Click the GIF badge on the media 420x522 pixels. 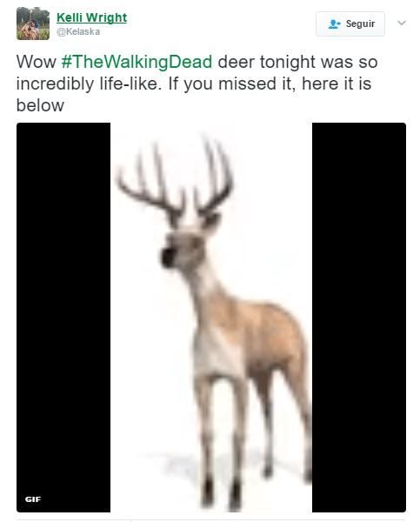[33, 499]
